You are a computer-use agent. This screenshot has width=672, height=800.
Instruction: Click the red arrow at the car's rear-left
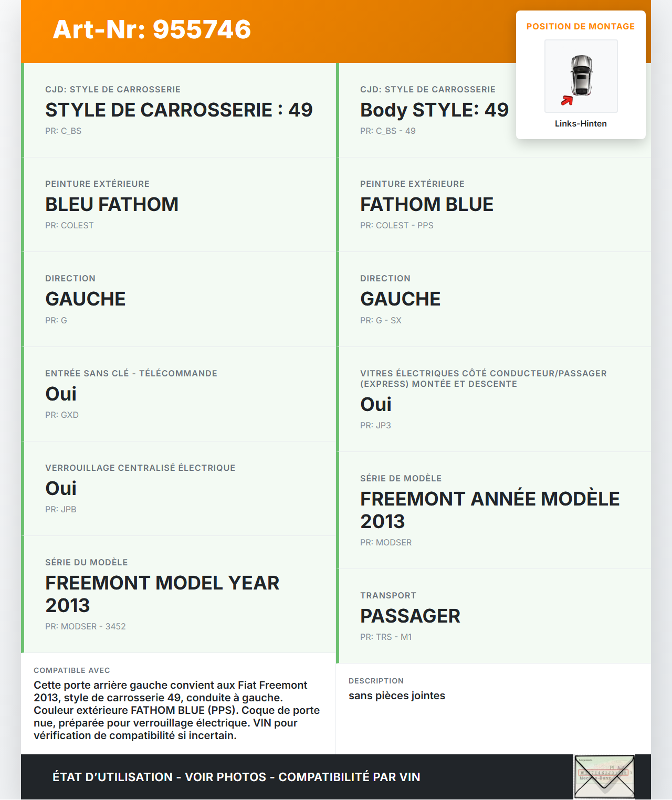point(567,100)
